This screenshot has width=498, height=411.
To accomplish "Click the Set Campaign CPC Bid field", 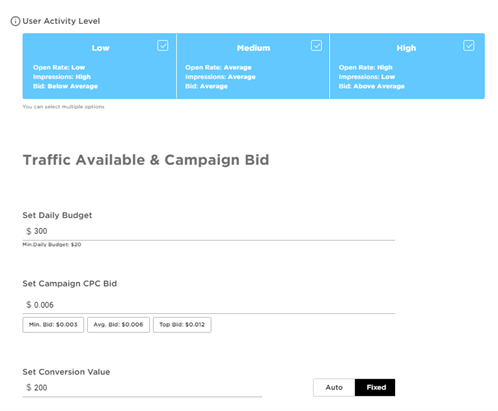I will coord(209,305).
